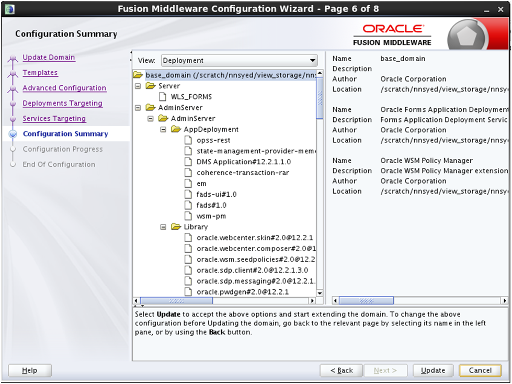Click the tree horizontal scroll right arrow
The height and width of the screenshot is (384, 512).
(312, 301)
